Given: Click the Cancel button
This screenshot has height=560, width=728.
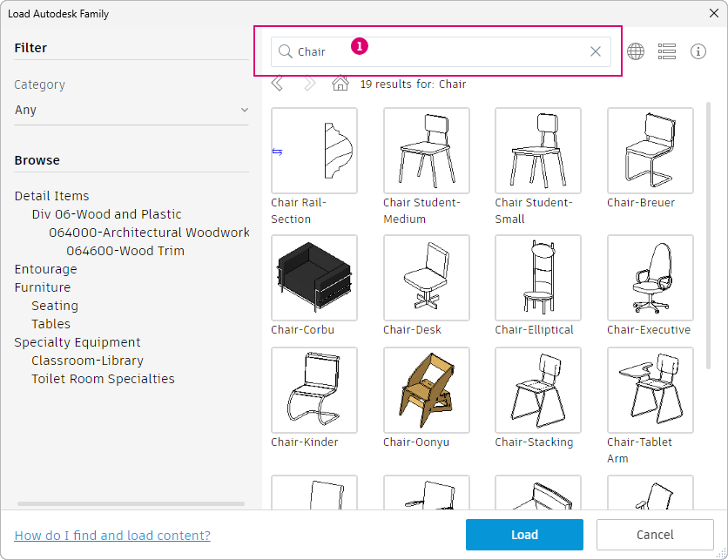Looking at the screenshot, I should pyautogui.click(x=655, y=535).
